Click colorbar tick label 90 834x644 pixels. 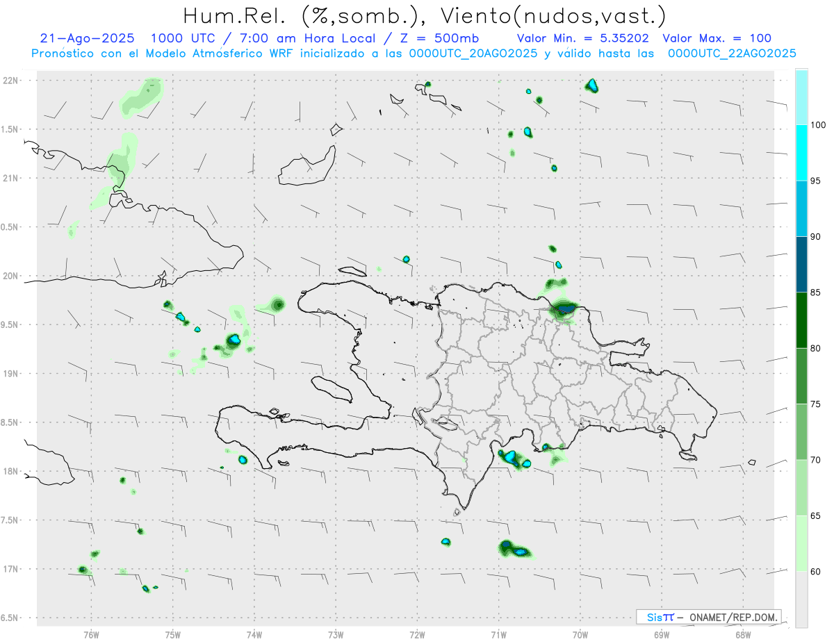click(815, 236)
